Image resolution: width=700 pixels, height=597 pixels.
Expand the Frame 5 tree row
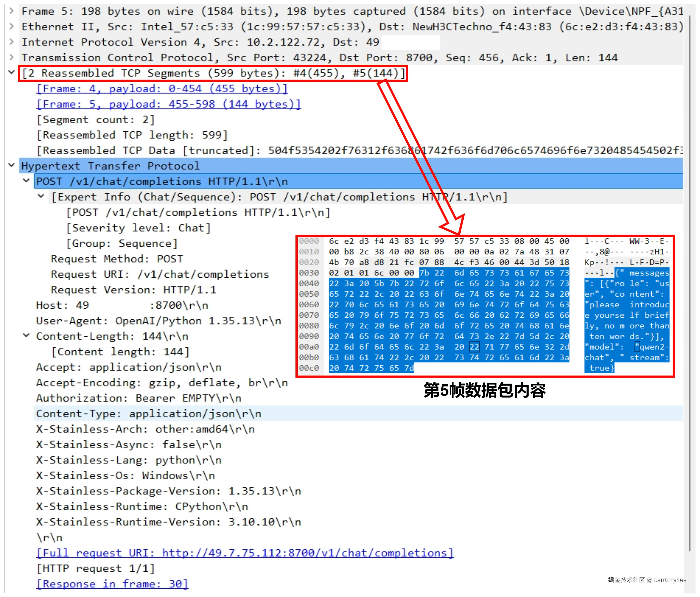click(x=12, y=11)
